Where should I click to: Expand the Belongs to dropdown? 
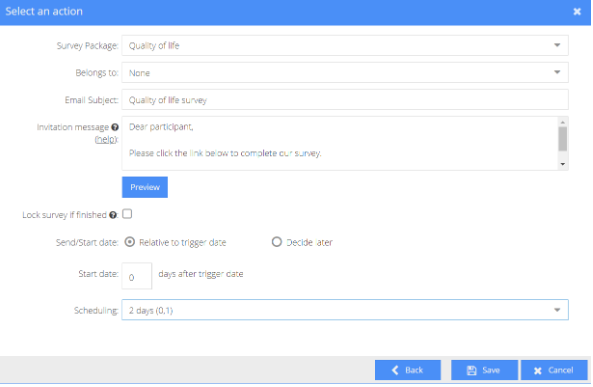pyautogui.click(x=345, y=73)
